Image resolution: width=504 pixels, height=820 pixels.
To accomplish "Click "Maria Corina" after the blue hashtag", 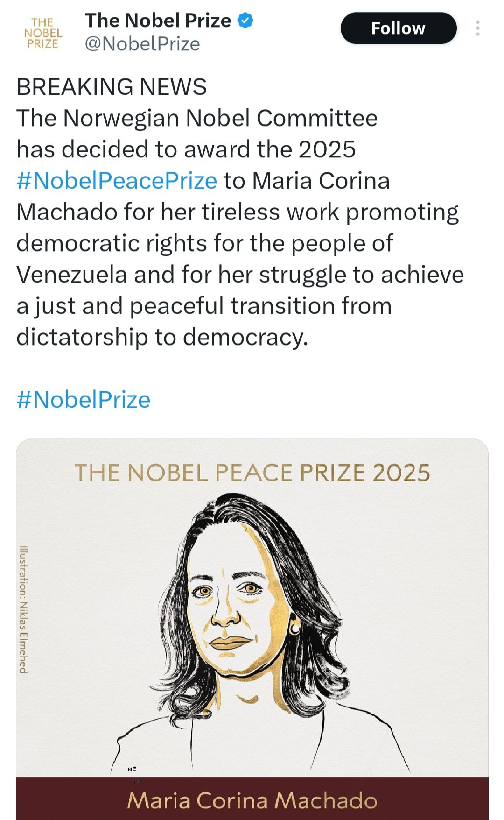I will (321, 181).
